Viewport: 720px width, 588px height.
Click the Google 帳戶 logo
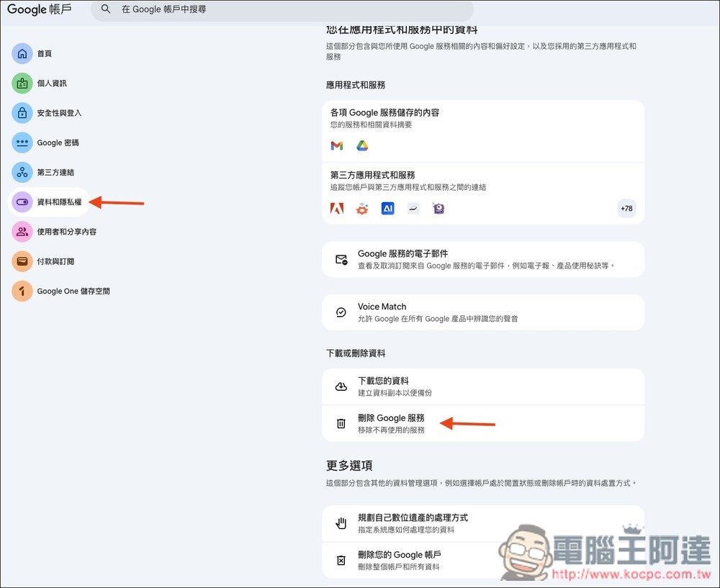[40, 9]
